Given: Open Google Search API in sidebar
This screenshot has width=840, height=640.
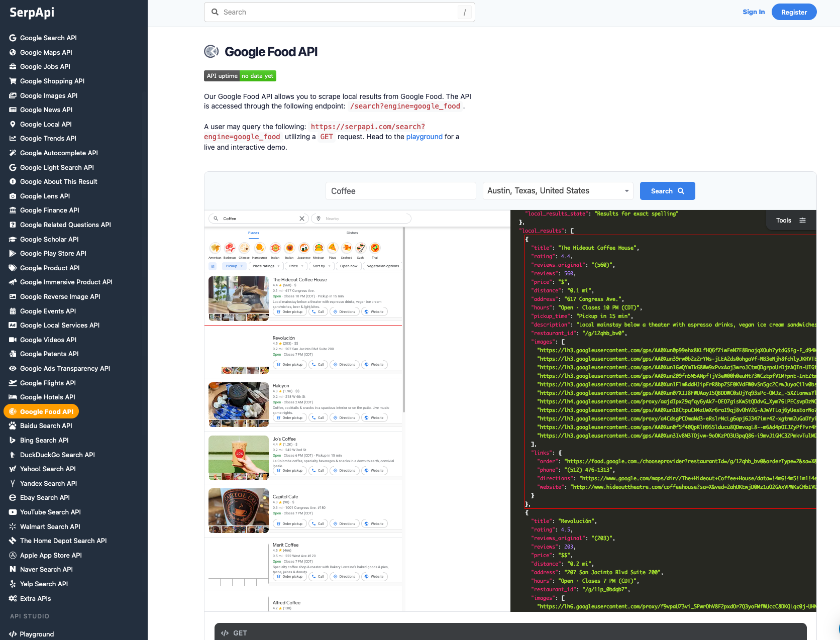Looking at the screenshot, I should [48, 38].
